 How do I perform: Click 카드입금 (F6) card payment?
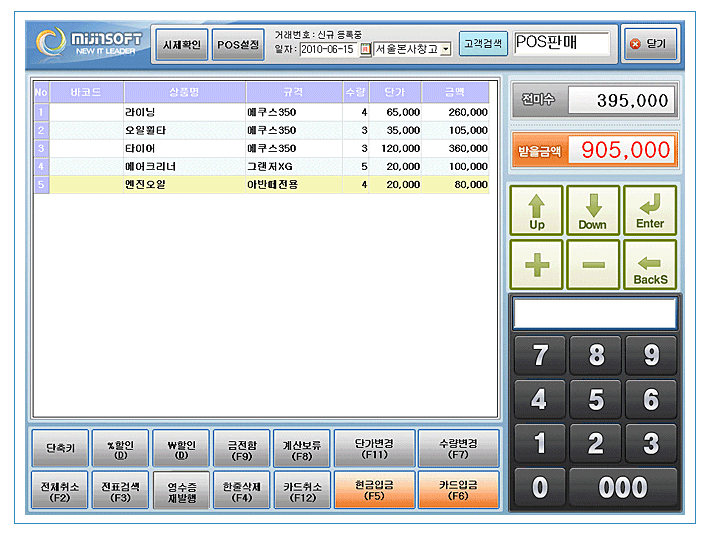click(458, 490)
